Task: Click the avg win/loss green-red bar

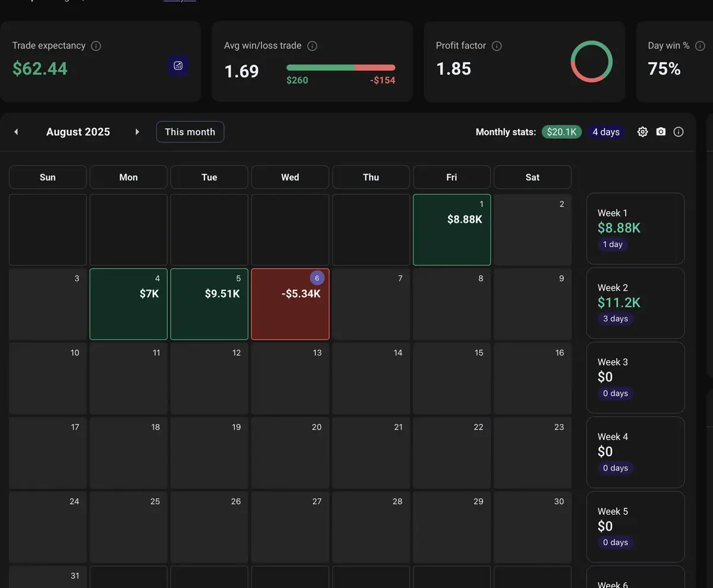Action: coord(340,68)
